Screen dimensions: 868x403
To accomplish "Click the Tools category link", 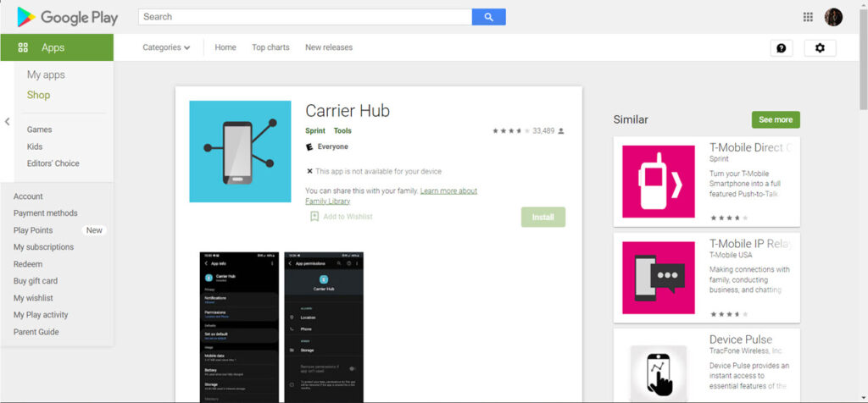I will (342, 131).
